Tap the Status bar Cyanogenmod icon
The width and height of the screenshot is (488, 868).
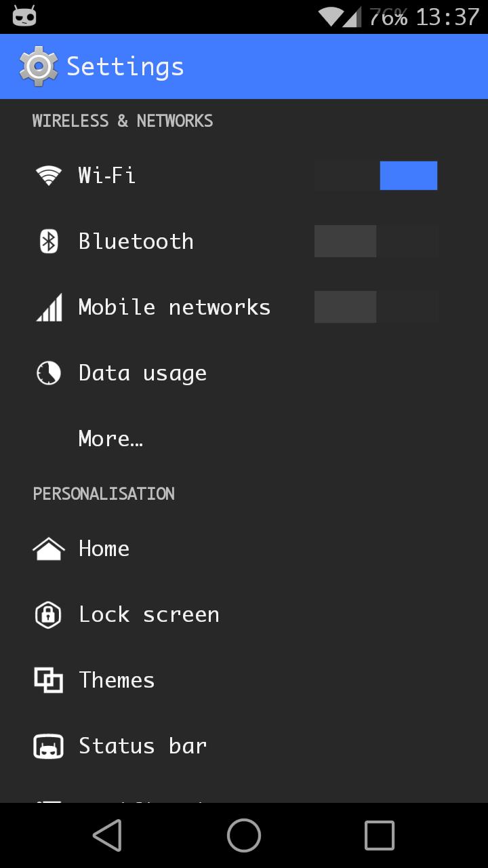tap(48, 745)
